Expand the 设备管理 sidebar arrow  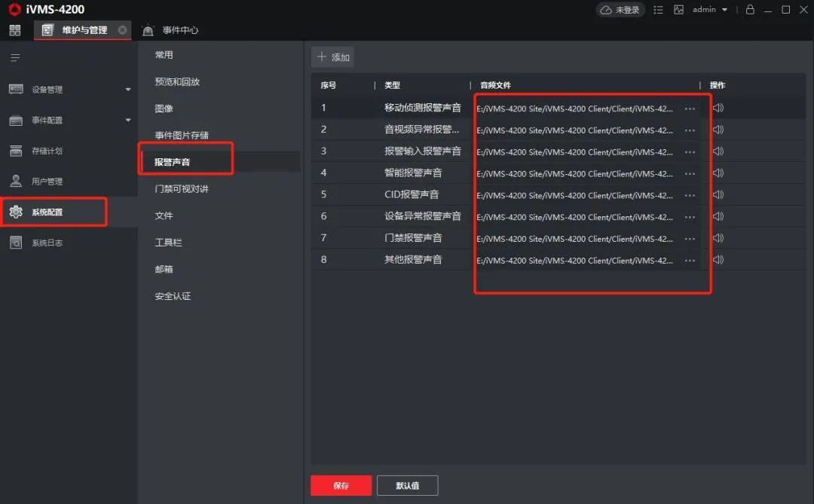[128, 90]
